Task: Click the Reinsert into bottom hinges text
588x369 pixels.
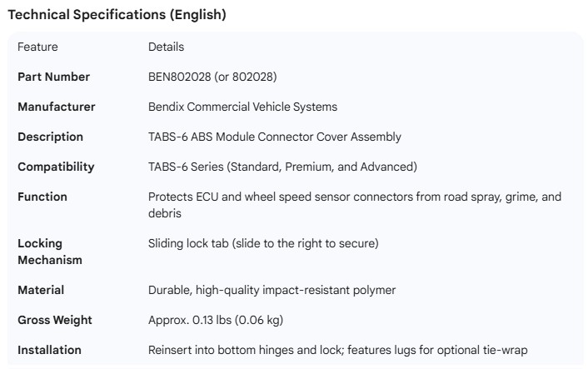Action: coord(337,350)
